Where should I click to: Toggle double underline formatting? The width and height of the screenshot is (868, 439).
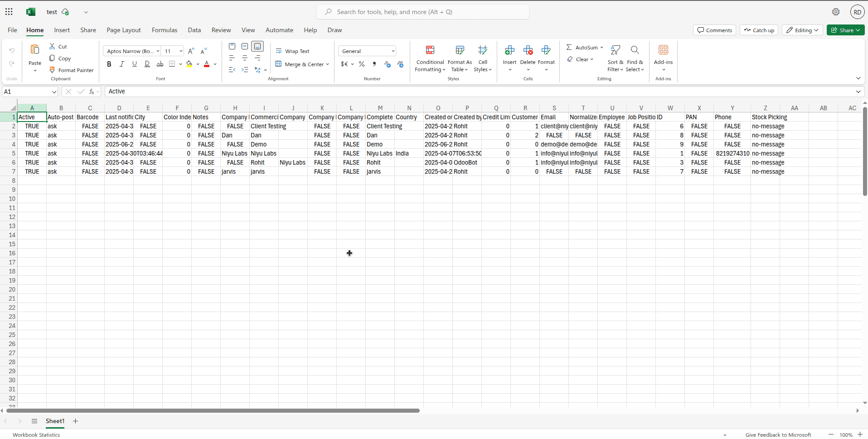[147, 64]
